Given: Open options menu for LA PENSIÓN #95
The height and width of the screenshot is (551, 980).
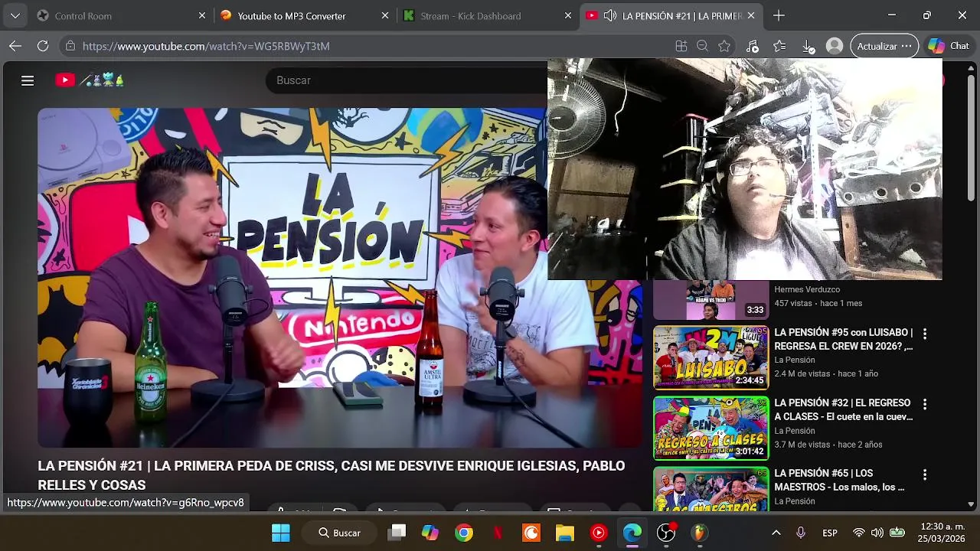Looking at the screenshot, I should [925, 334].
